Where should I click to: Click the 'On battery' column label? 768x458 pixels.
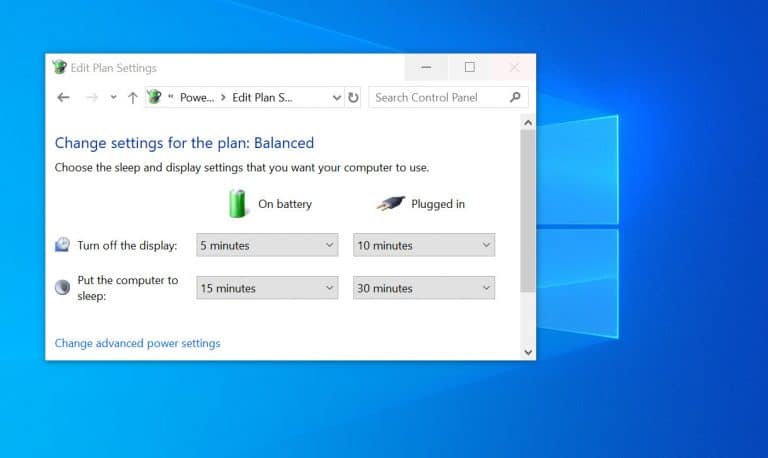pyautogui.click(x=285, y=204)
